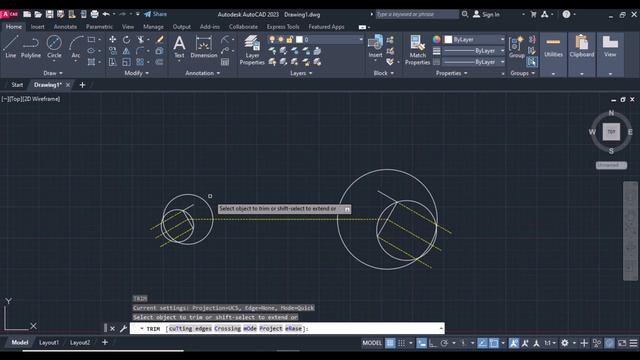Toggle group selection on/off
640x360 pixels.
pos(531,62)
